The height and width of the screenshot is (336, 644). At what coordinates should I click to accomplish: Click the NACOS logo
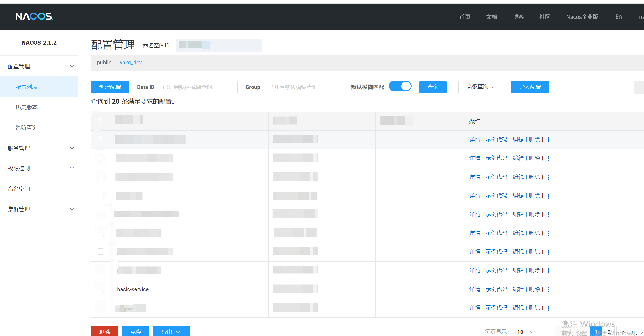click(x=34, y=16)
